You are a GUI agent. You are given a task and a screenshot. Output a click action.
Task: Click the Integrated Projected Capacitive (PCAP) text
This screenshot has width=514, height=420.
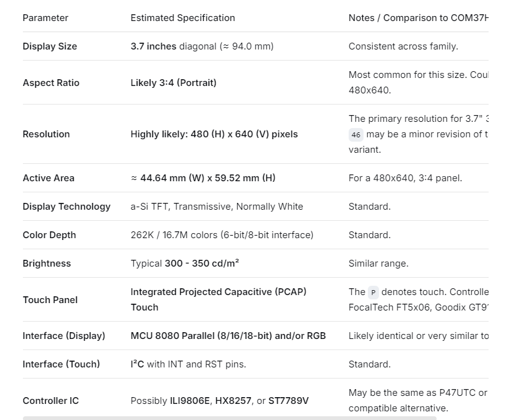click(x=218, y=292)
